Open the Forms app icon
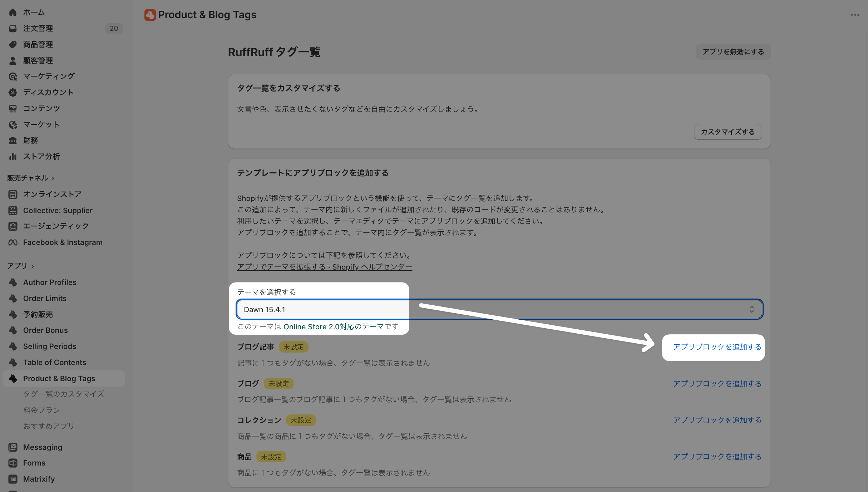Image resolution: width=868 pixels, height=492 pixels. tap(13, 463)
